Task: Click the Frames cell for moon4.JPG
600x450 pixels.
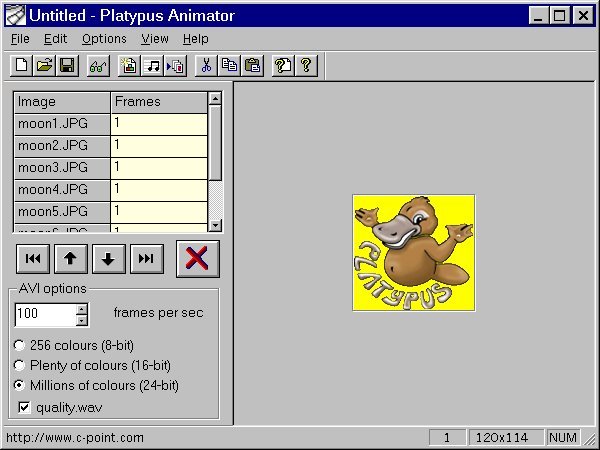Action: (x=159, y=190)
